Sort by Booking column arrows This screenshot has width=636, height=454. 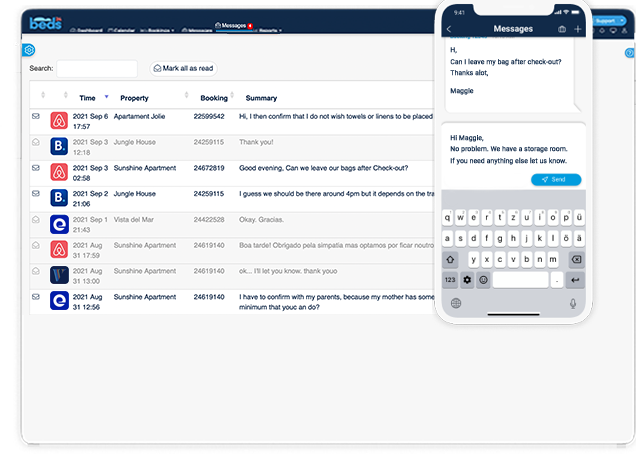coord(232,95)
